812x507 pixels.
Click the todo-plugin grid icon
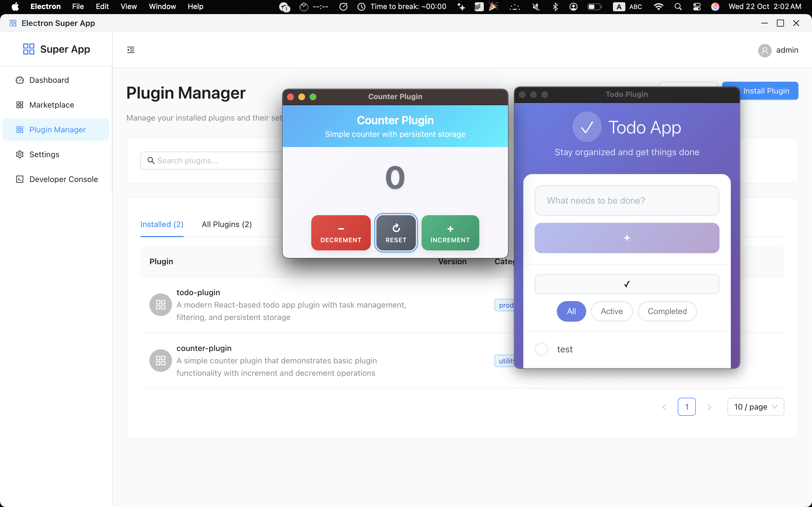[x=160, y=304]
